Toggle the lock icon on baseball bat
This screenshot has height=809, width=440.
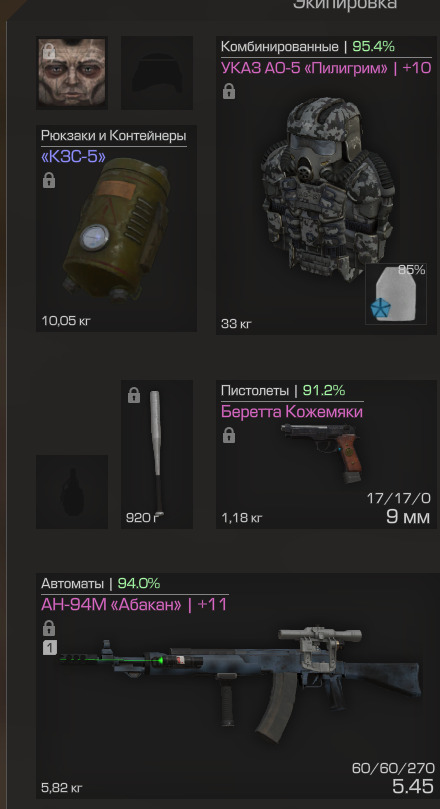134,396
